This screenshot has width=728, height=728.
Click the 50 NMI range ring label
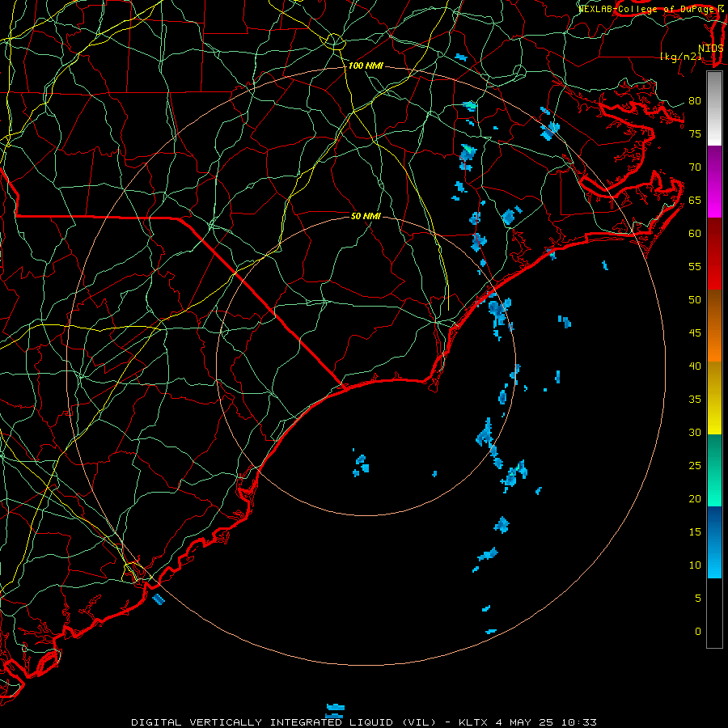pyautogui.click(x=366, y=216)
